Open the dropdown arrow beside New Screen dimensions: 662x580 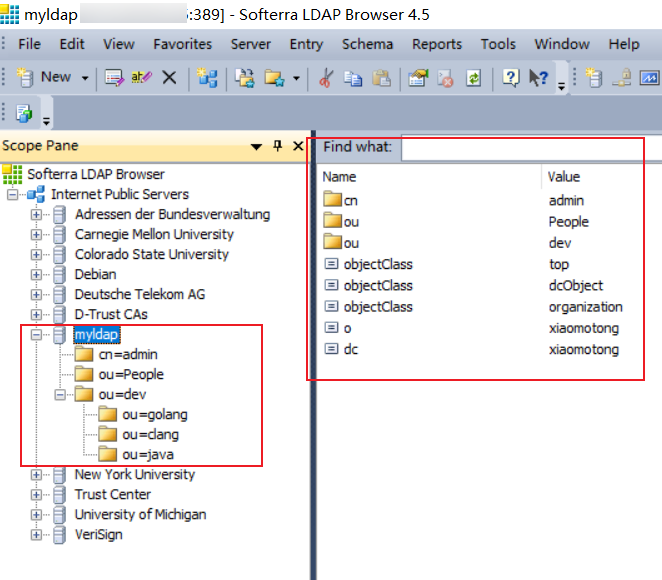(x=85, y=78)
